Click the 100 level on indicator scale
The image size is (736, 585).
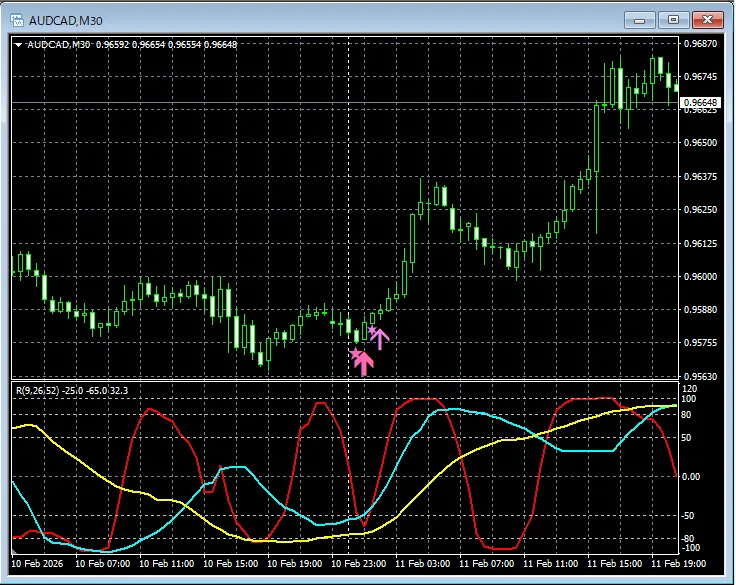(x=688, y=399)
